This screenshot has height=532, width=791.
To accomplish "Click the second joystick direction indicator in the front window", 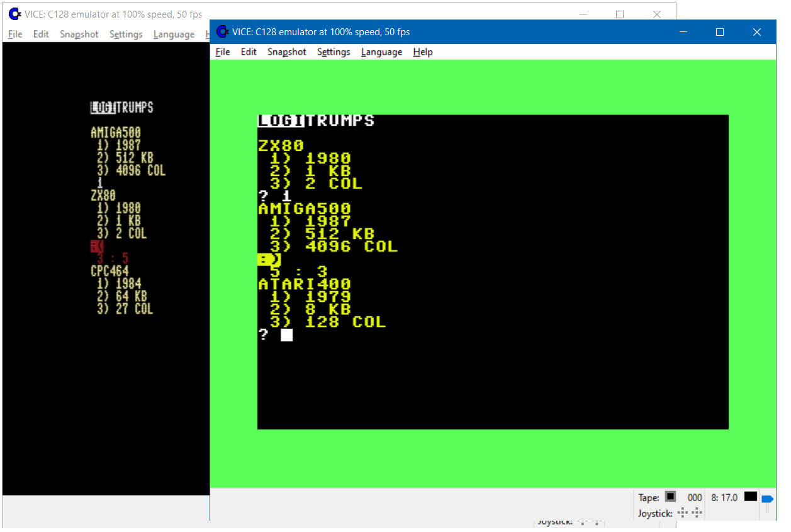I will pyautogui.click(x=697, y=513).
